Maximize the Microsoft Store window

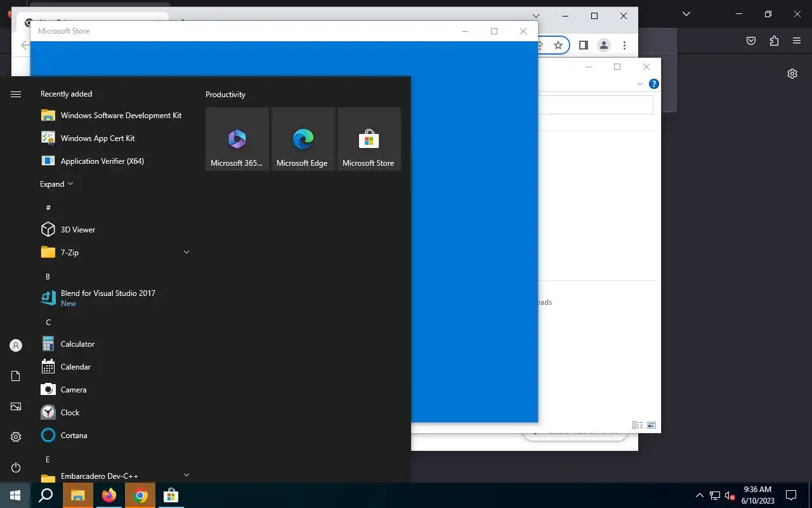(x=494, y=31)
